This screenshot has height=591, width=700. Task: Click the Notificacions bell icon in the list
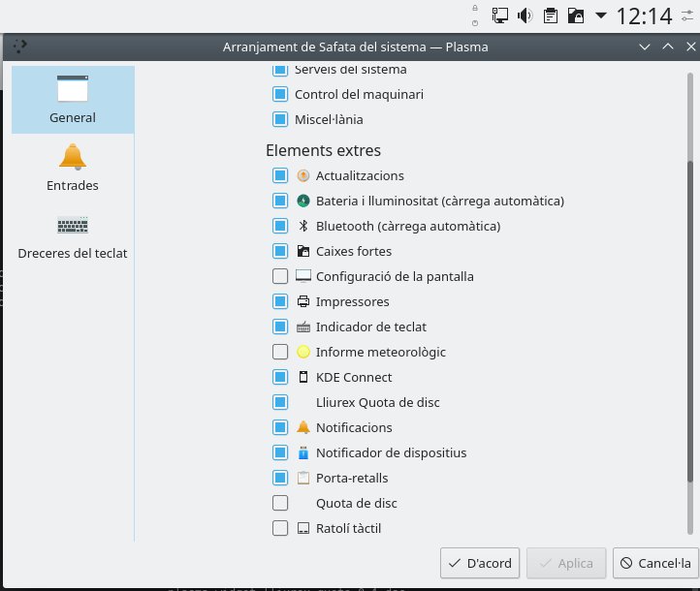click(303, 427)
